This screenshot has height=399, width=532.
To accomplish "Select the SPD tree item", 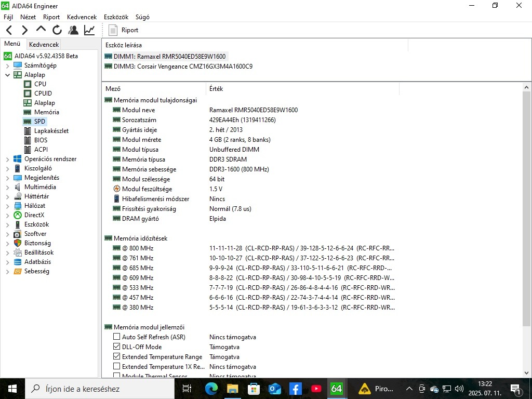I will pos(39,122).
